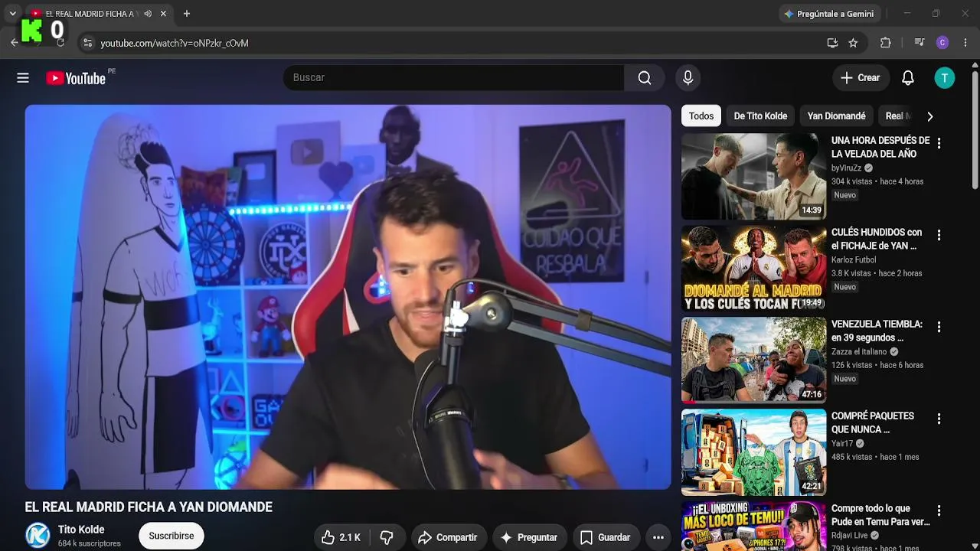Open Tito Kolde channel avatar
This screenshot has width=980, height=551.
click(x=38, y=536)
